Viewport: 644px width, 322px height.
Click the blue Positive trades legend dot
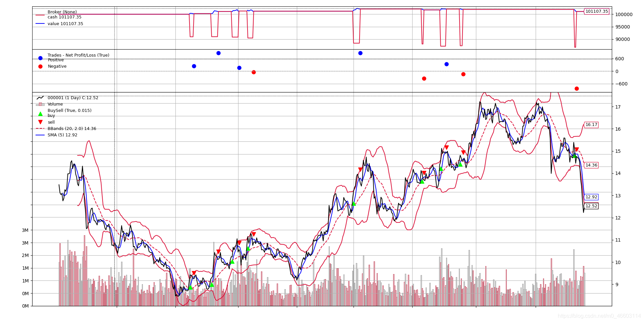tap(40, 58)
